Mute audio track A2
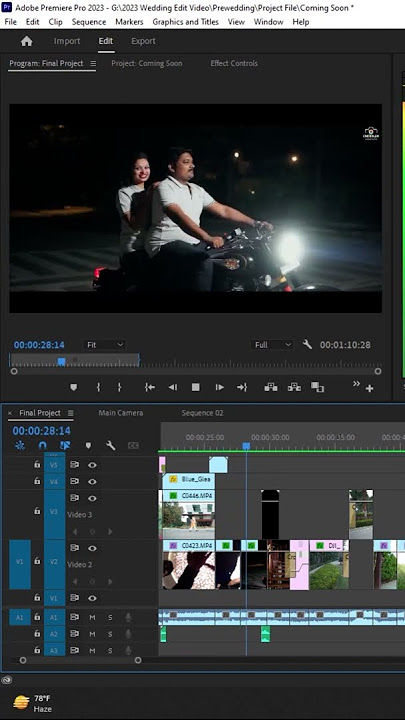405x720 pixels. [92, 634]
